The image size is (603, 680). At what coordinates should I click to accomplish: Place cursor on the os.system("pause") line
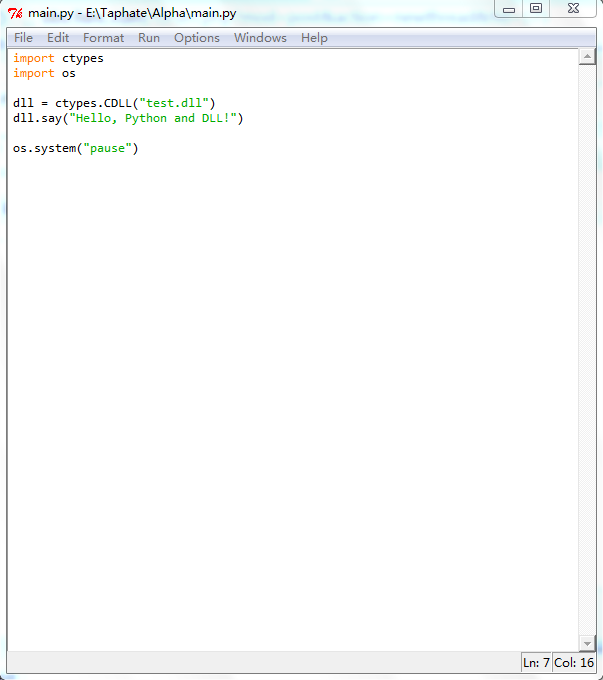coord(75,148)
